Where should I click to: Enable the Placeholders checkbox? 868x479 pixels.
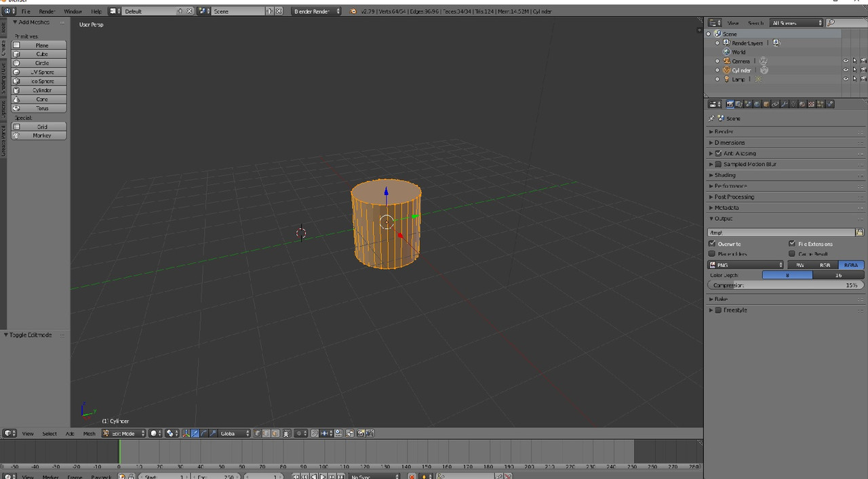[x=712, y=254]
